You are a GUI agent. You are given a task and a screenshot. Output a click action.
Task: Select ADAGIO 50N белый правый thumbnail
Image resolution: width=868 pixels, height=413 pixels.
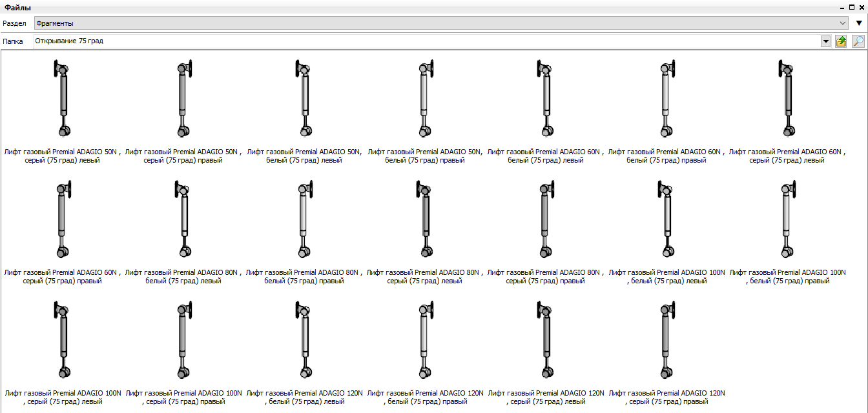click(x=425, y=98)
